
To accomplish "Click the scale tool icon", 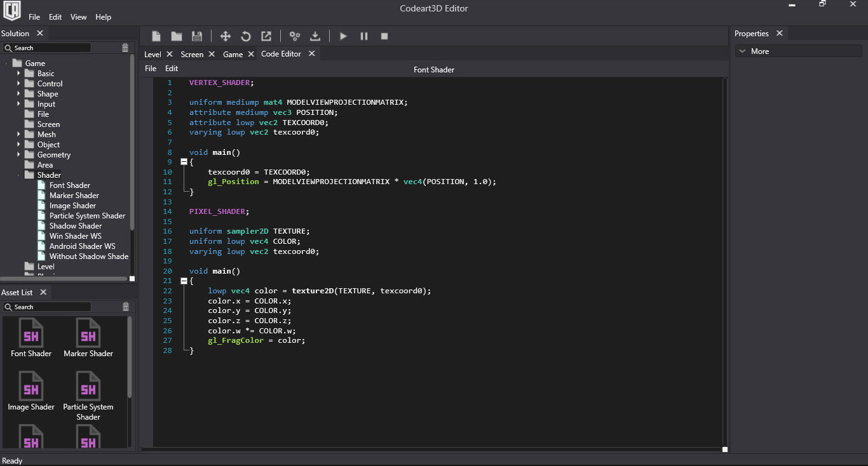I will pyautogui.click(x=266, y=36).
